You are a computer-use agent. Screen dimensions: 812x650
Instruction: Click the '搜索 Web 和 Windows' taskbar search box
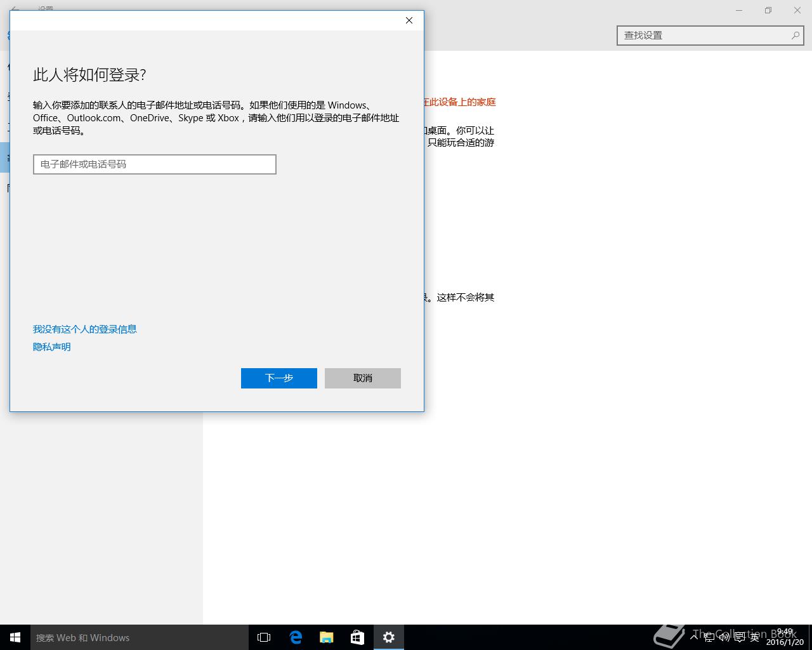click(x=140, y=637)
